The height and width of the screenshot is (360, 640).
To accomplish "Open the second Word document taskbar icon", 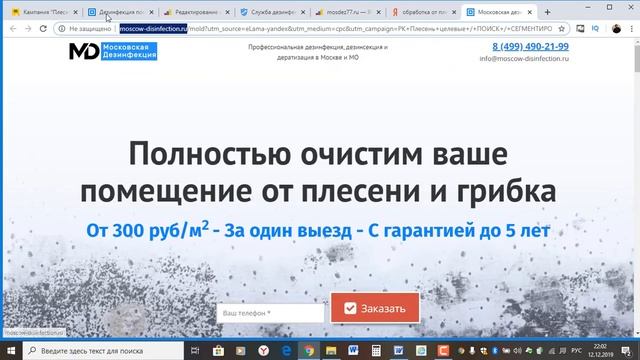I will coord(398,351).
